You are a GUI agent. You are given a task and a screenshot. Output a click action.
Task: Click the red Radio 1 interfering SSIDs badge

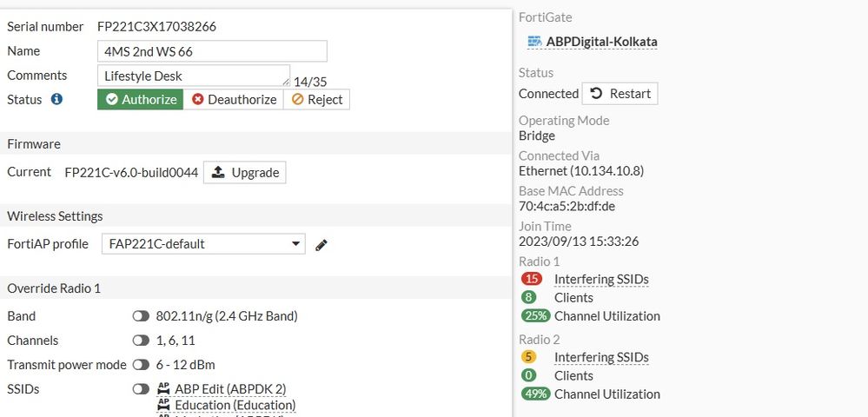click(x=532, y=280)
